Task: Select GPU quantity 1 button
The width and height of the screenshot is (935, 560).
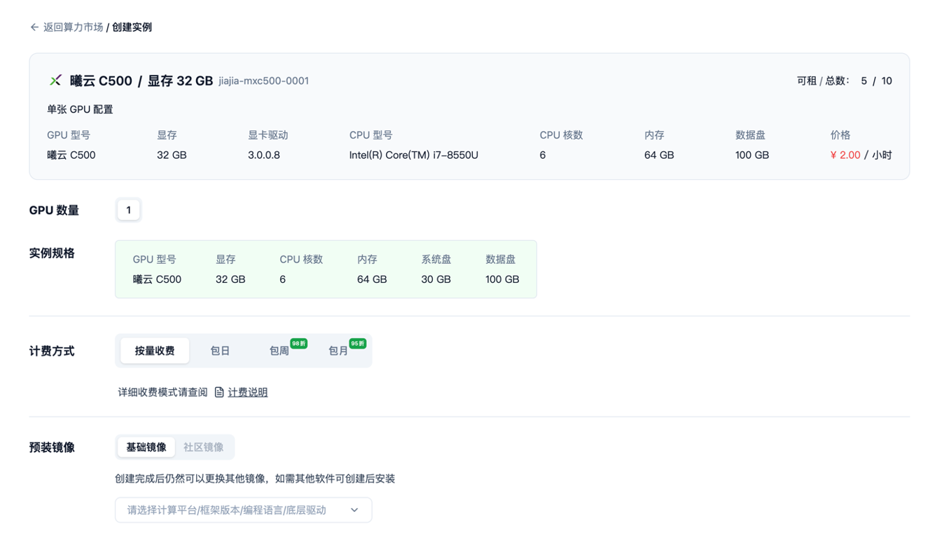Action: coord(128,210)
